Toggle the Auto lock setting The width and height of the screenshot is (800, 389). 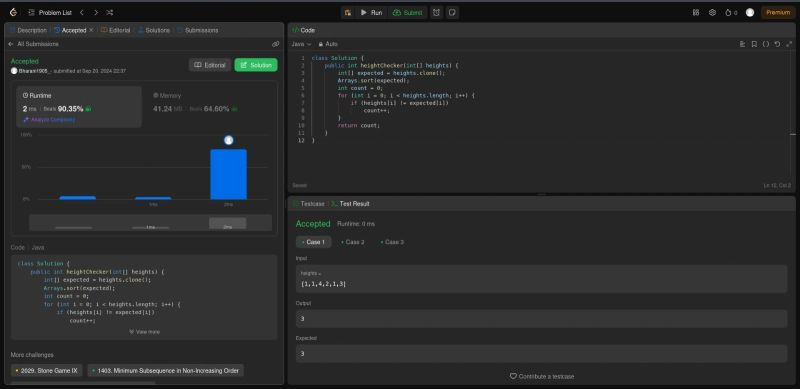pos(328,44)
